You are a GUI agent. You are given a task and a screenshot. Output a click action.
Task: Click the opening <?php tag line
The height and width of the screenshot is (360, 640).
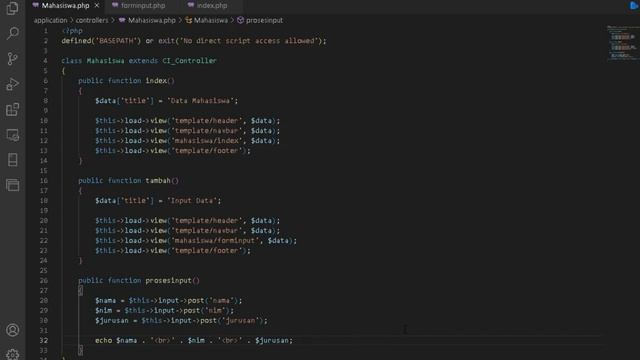point(72,31)
